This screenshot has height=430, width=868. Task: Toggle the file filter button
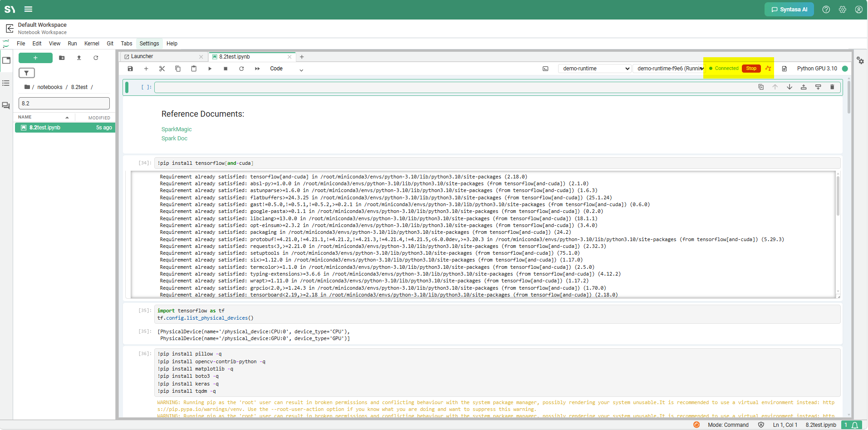click(26, 73)
